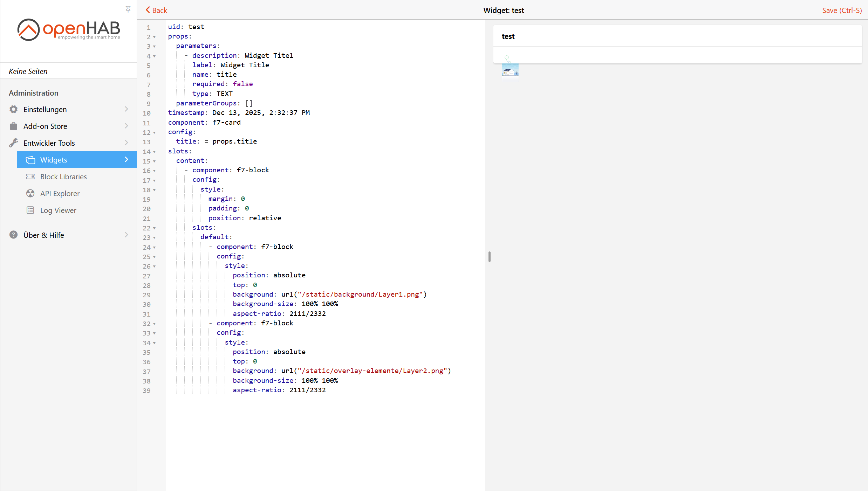Open the Log Viewer menu entry
The height and width of the screenshot is (491, 868).
pos(58,210)
